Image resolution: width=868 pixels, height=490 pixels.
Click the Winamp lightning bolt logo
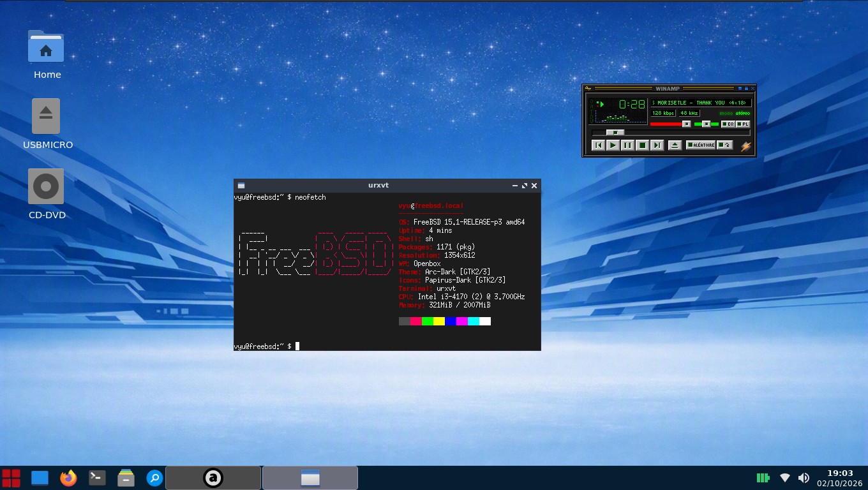tap(745, 145)
